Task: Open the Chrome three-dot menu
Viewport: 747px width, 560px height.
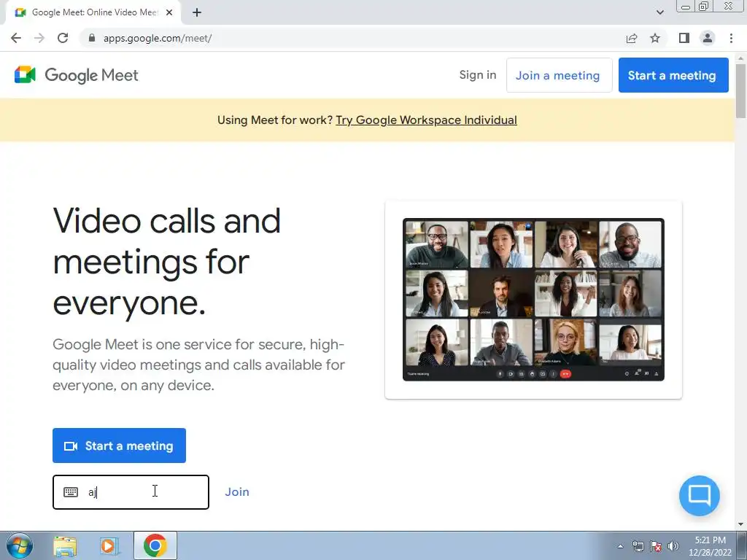Action: pos(731,38)
